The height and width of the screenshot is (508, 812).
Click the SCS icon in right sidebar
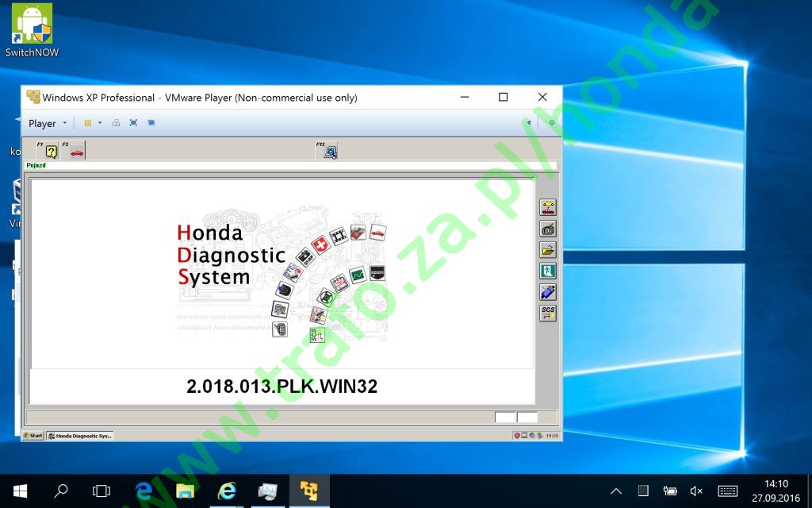pyautogui.click(x=547, y=313)
